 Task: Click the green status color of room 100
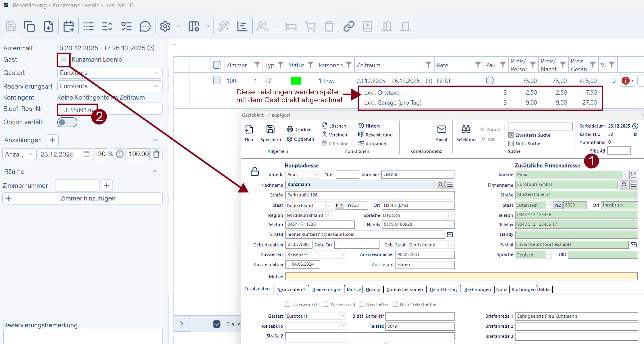coord(296,81)
